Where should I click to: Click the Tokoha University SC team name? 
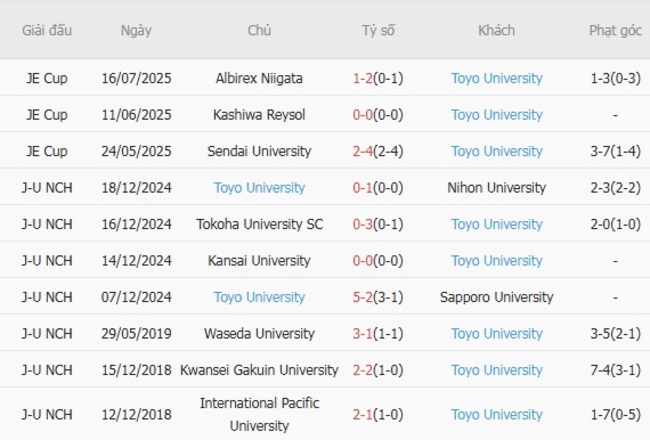pyautogui.click(x=259, y=224)
